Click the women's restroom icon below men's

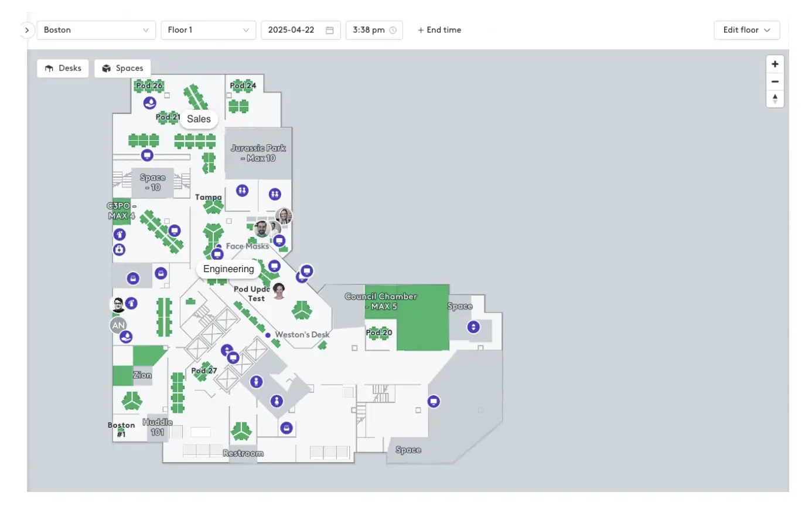(277, 401)
